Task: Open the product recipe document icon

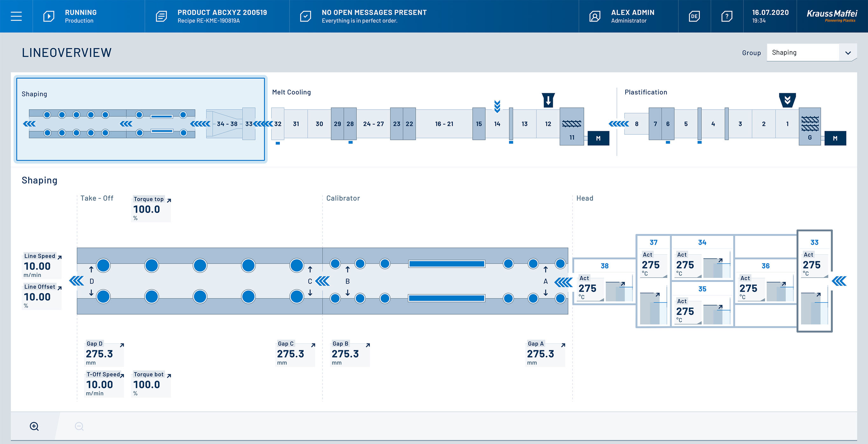Action: coord(161,16)
